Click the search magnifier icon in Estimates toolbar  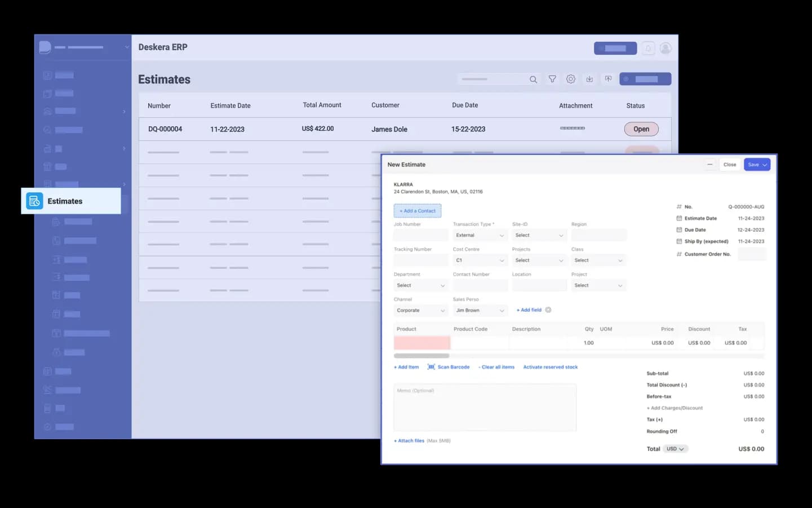tap(533, 79)
